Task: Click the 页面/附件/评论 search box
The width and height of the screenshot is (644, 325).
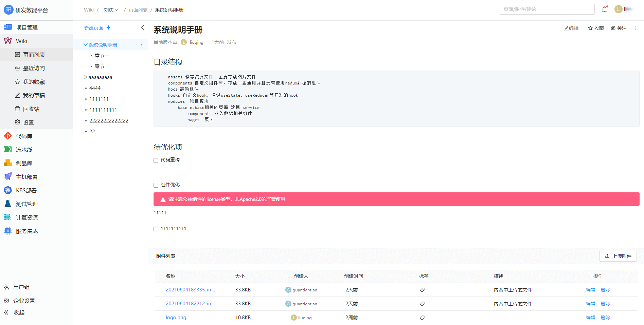Action: 547,9
